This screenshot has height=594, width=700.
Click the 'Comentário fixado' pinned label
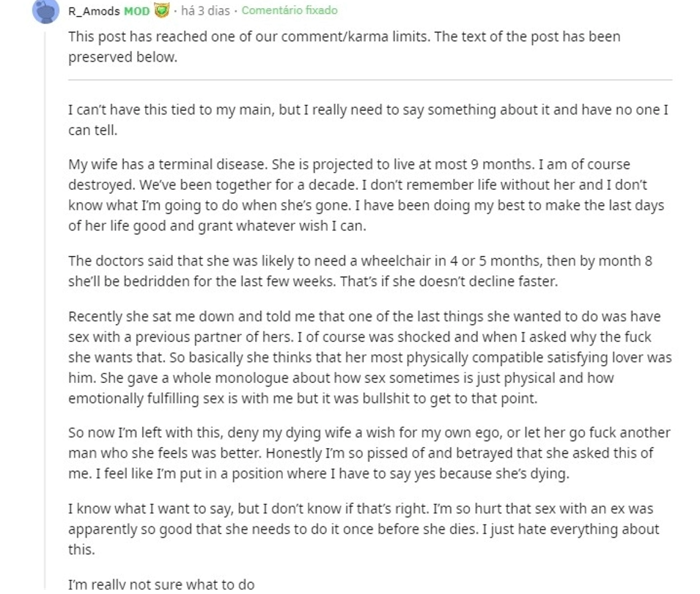point(290,10)
